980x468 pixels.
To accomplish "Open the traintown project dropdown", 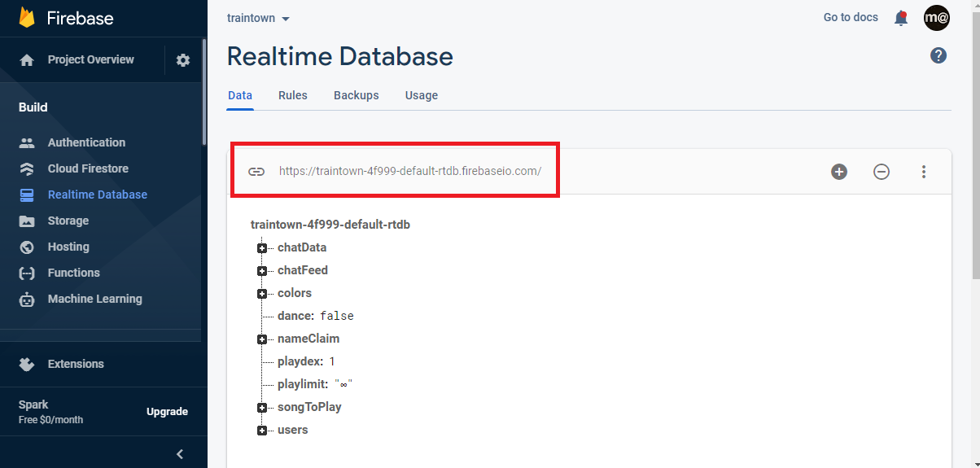I will point(259,18).
